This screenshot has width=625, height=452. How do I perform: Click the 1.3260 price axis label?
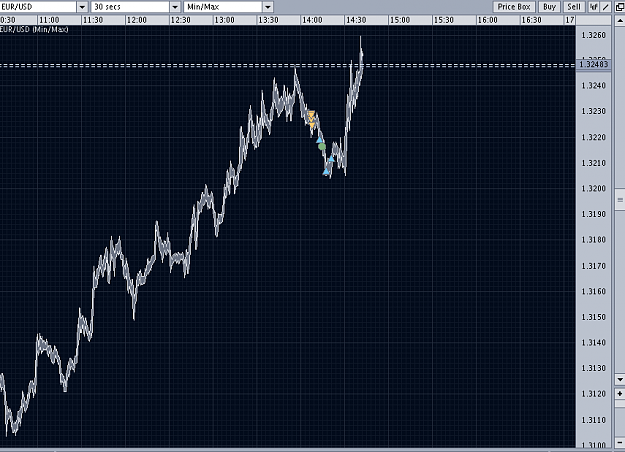click(x=594, y=35)
